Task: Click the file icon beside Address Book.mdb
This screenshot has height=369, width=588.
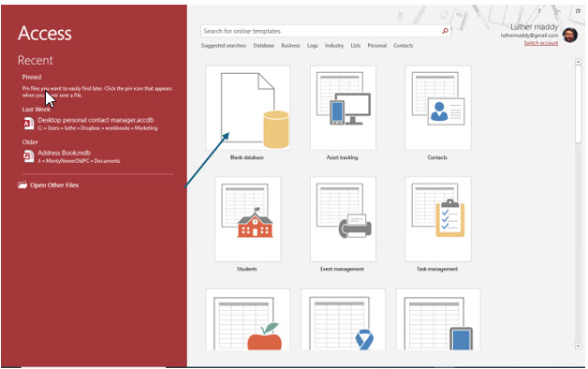Action: 28,156
